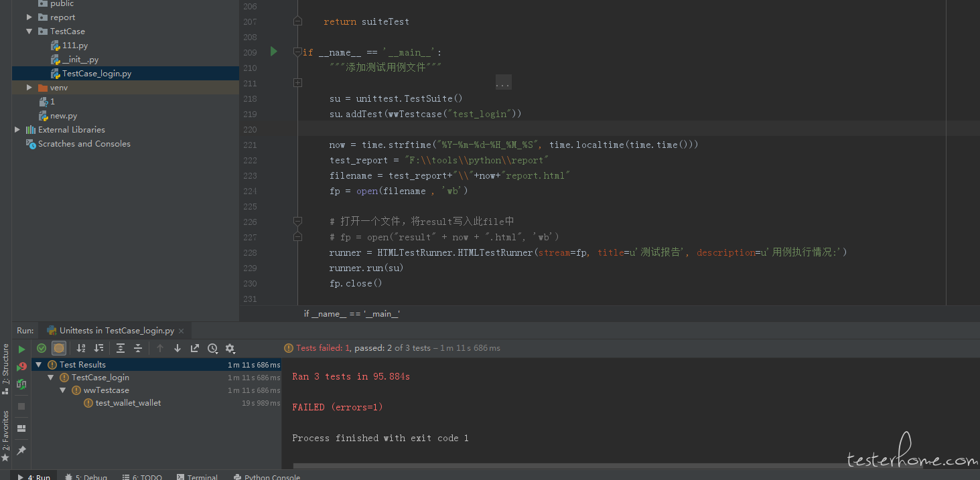Open the Terminal tool window
This screenshot has height=480, width=980.
tap(198, 477)
